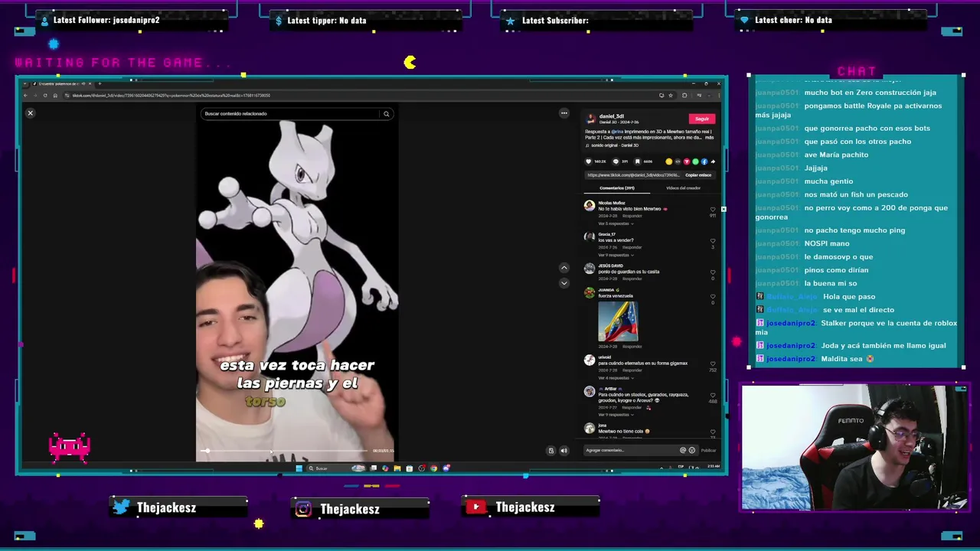Switch to the Videos del creador tab
Image resolution: width=980 pixels, height=551 pixels.
(683, 188)
